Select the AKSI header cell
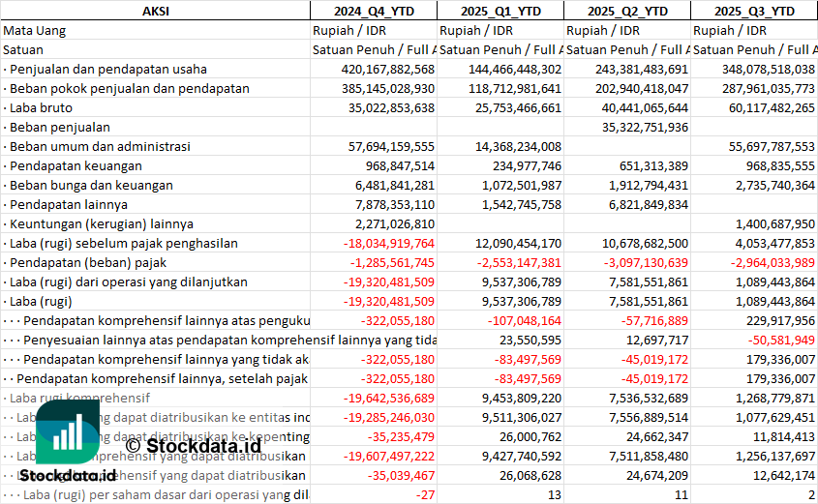This screenshot has width=818, height=504. [155, 11]
